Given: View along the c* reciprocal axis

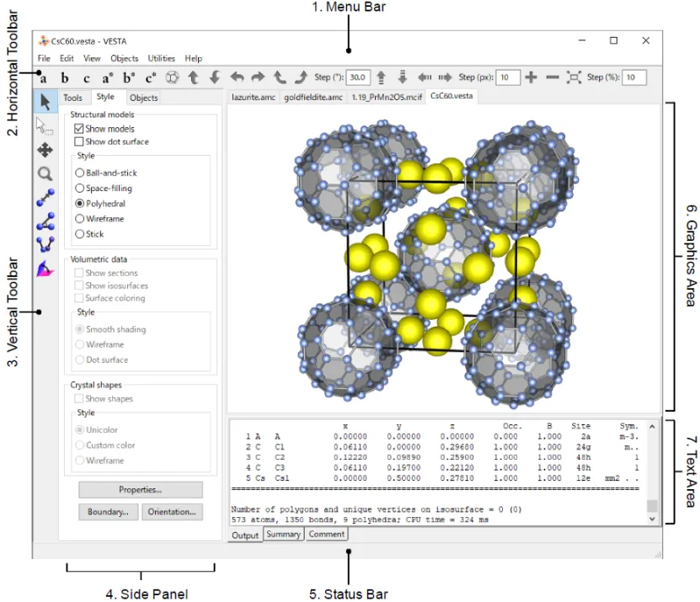Looking at the screenshot, I should tap(151, 78).
